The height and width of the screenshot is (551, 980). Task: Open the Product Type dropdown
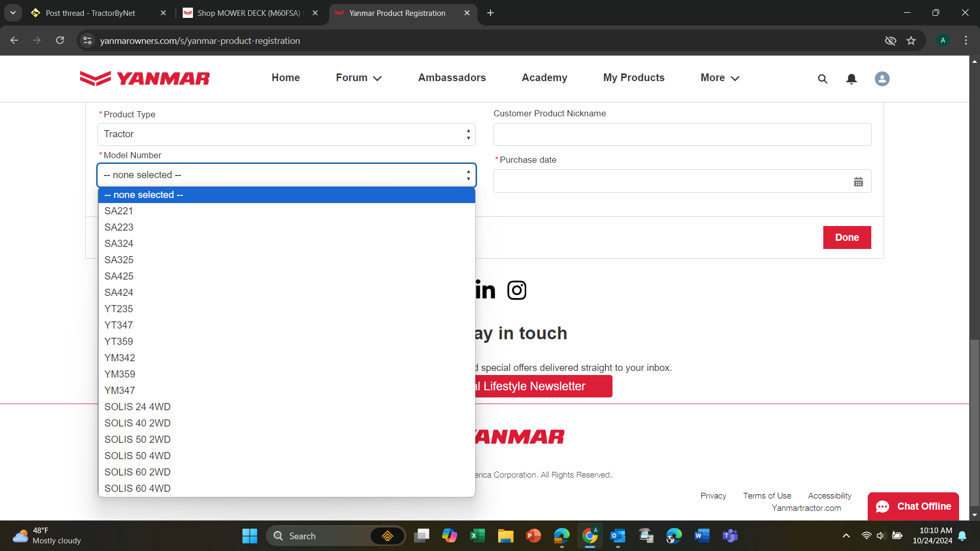tap(286, 134)
